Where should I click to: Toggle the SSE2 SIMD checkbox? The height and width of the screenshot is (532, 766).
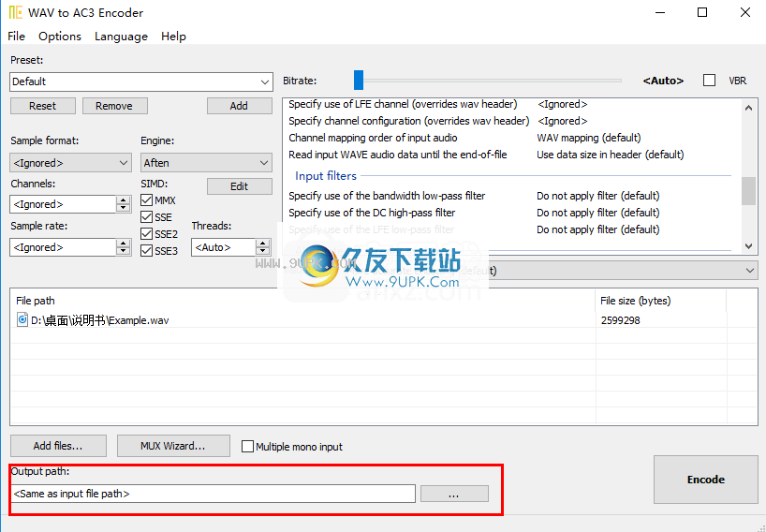pos(147,234)
